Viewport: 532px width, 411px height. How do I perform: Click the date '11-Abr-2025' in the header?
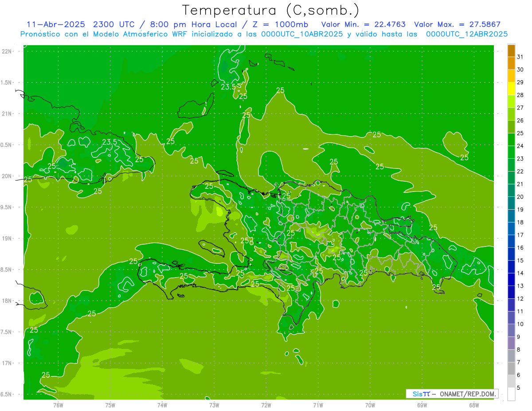pos(55,24)
